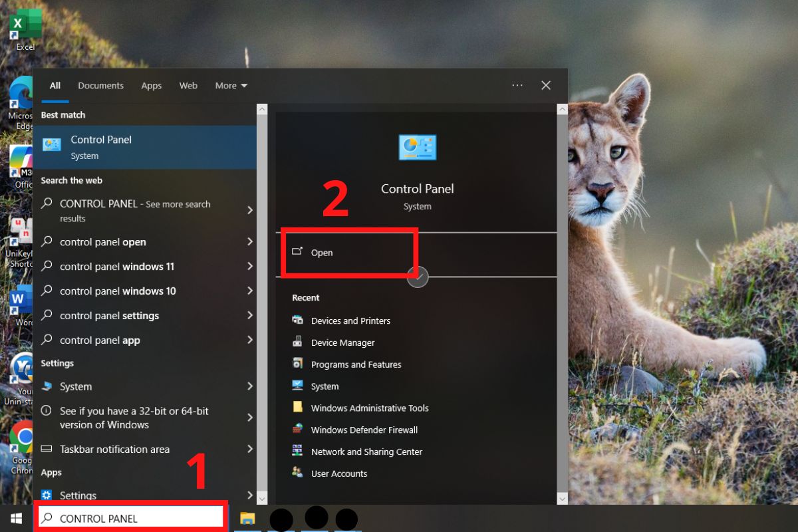
Task: Launch Programs and Features
Action: coord(356,364)
